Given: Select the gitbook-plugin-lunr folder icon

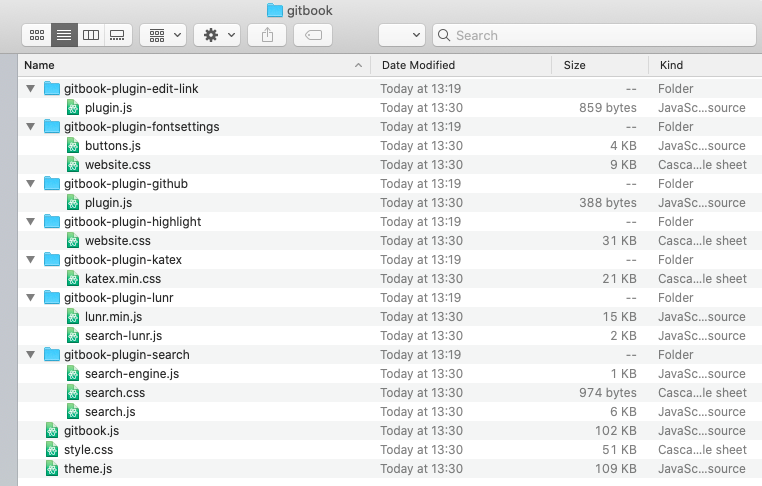Looking at the screenshot, I should (52, 297).
